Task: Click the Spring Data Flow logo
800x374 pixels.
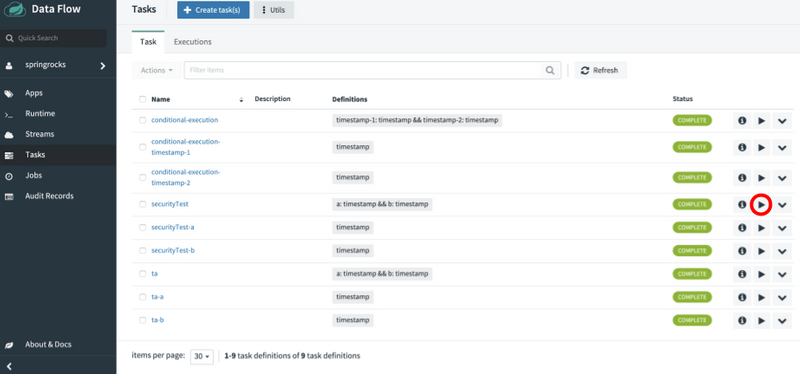Action: [15, 10]
